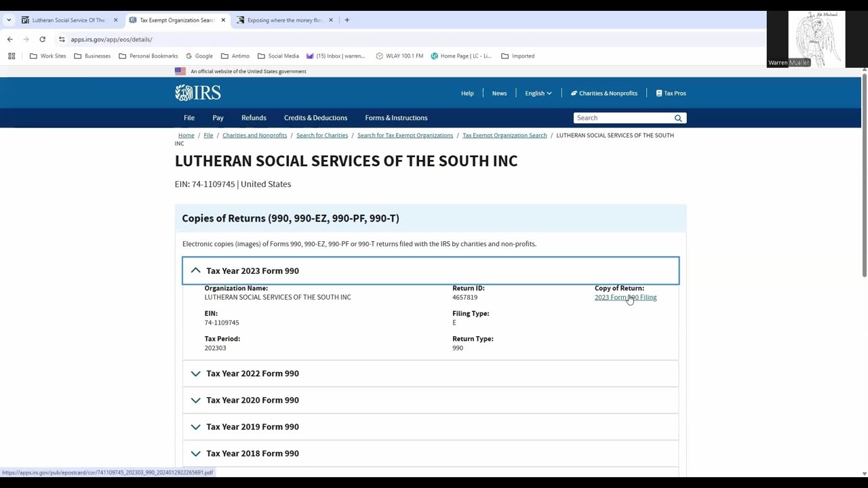Go to Tax Exempt Organization Search breadcrumb
Viewport: 868px width, 488px height.
505,136
